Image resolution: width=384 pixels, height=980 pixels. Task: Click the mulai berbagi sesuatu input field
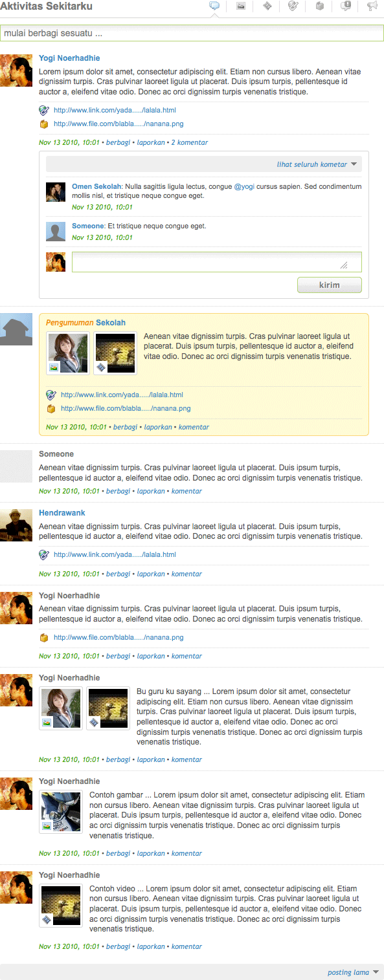click(x=192, y=32)
